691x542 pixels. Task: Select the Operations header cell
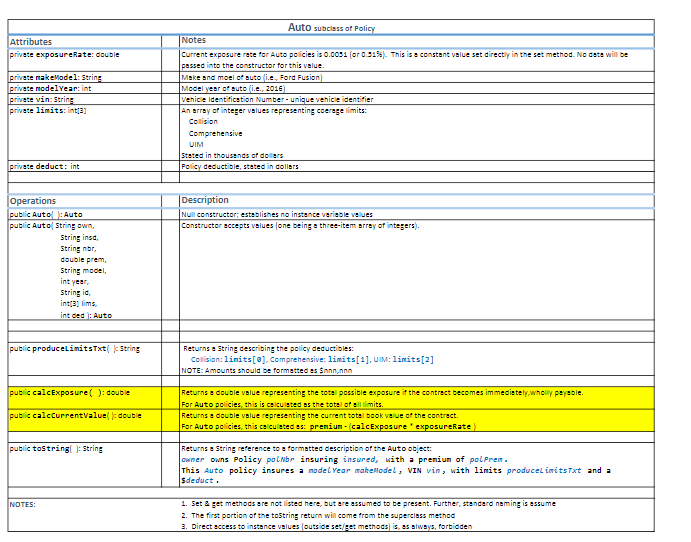(x=85, y=201)
